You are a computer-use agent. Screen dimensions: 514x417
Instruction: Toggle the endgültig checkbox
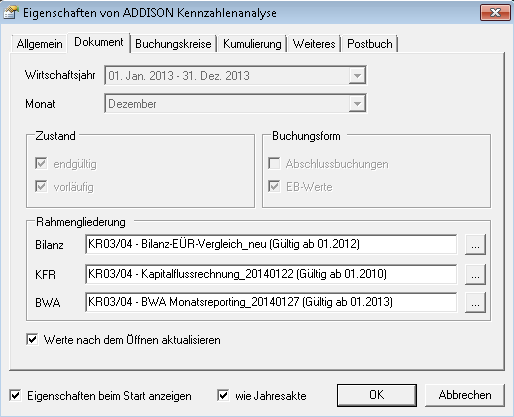[x=41, y=164]
